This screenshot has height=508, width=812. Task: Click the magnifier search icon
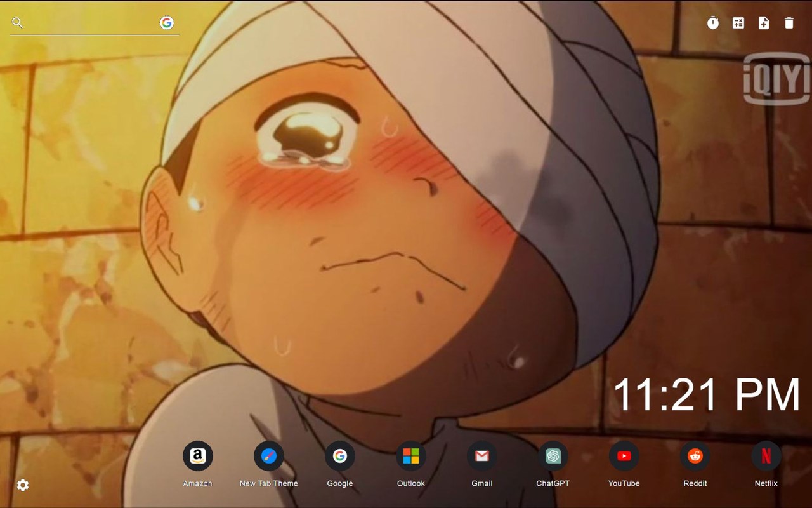pyautogui.click(x=18, y=23)
